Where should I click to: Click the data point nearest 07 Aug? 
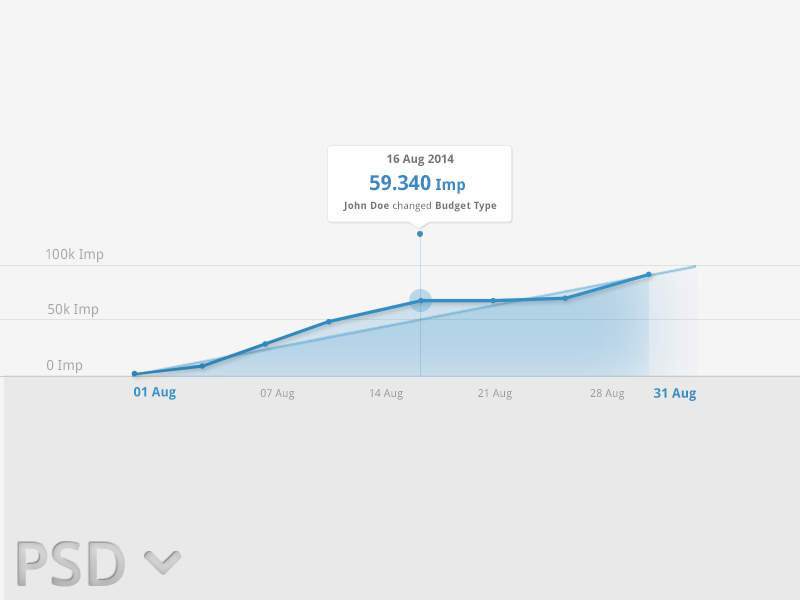pos(265,344)
